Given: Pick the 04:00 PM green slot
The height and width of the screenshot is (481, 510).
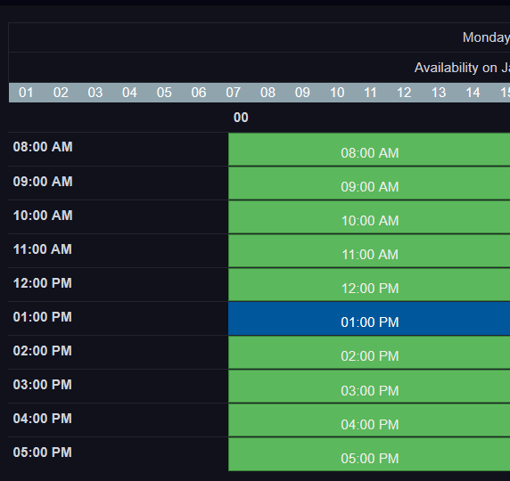Looking at the screenshot, I should (369, 420).
